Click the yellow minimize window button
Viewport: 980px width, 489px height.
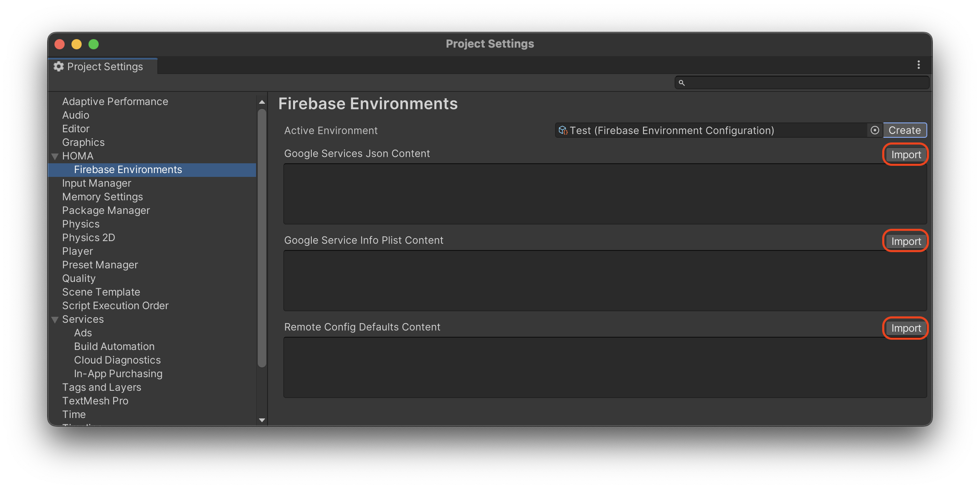click(x=77, y=44)
